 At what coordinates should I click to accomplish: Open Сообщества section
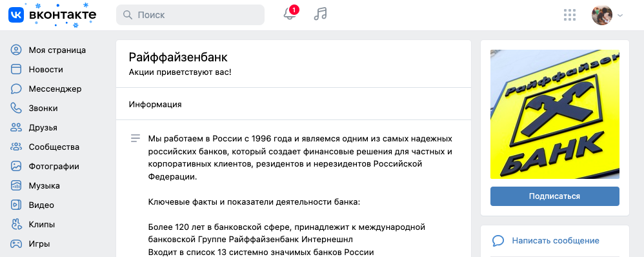[x=54, y=147]
